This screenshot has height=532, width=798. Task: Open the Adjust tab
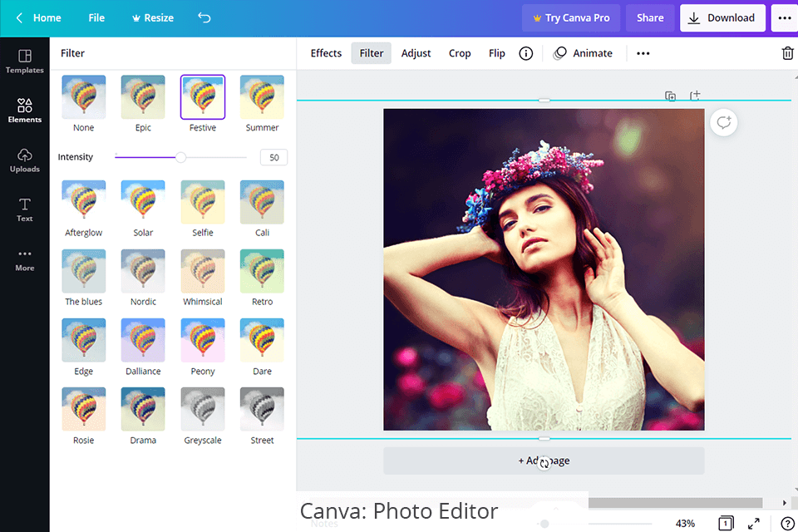pyautogui.click(x=416, y=53)
